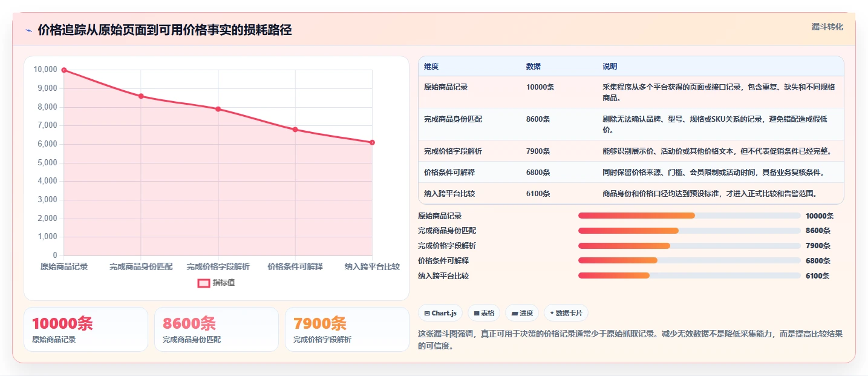Click the progress bar for 纳入跨平台比较
The image size is (868, 376).
(690, 275)
